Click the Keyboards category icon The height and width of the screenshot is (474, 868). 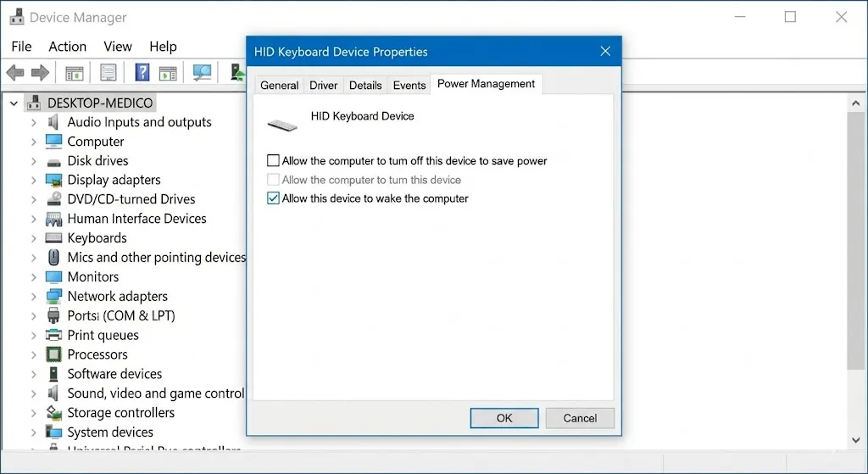pyautogui.click(x=53, y=238)
